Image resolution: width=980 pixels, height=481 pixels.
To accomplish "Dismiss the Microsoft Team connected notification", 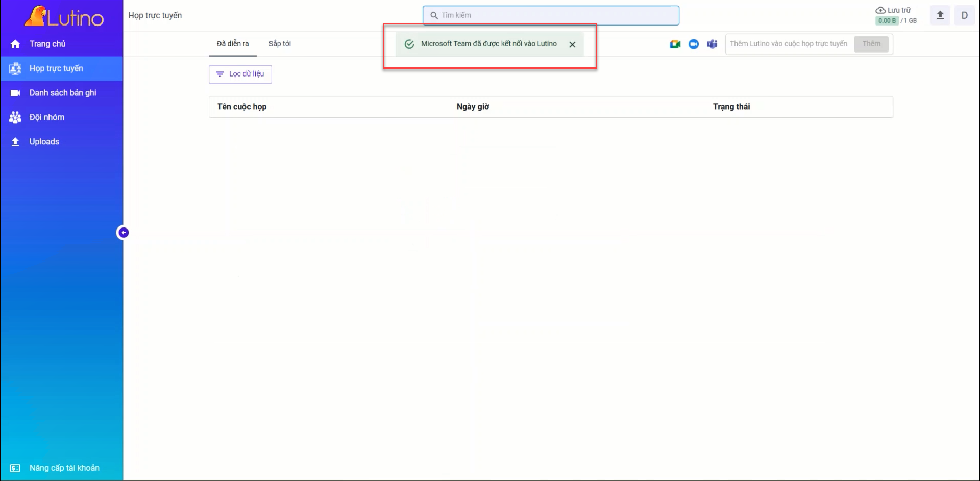I will [572, 44].
